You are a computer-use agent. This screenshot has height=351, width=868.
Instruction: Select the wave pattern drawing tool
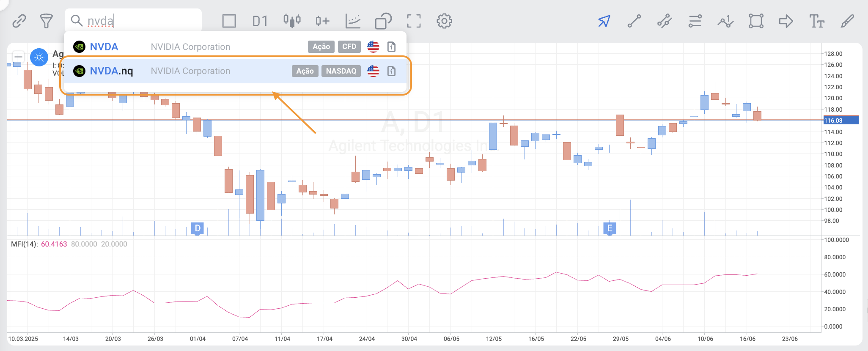tap(725, 21)
